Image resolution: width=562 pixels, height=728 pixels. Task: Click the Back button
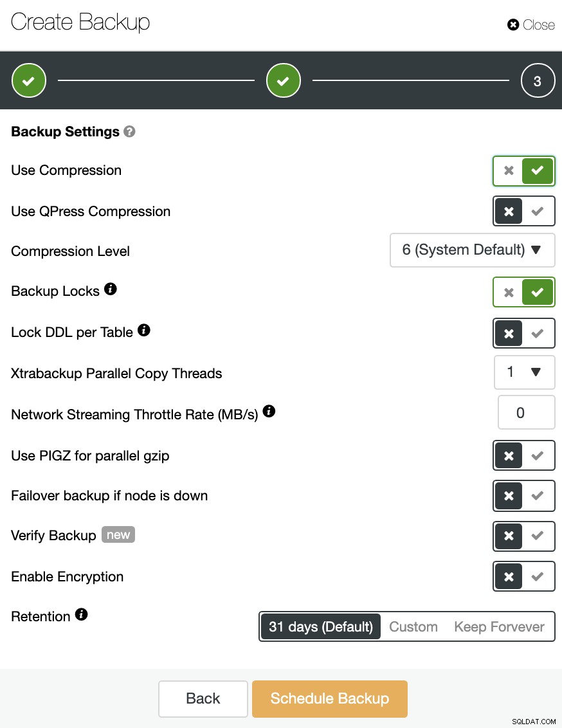click(203, 699)
